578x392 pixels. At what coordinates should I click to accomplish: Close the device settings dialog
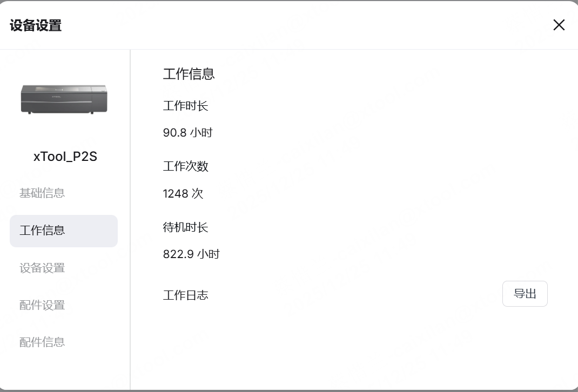tap(559, 25)
